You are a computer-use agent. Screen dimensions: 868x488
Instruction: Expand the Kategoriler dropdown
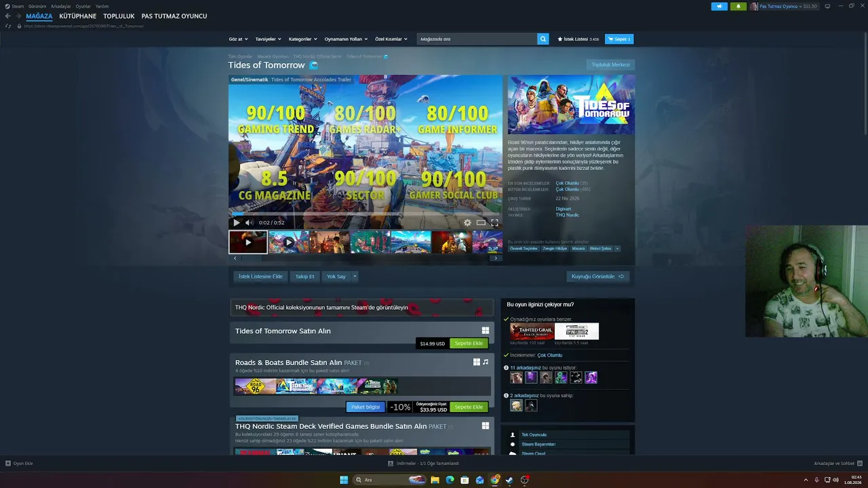[303, 39]
